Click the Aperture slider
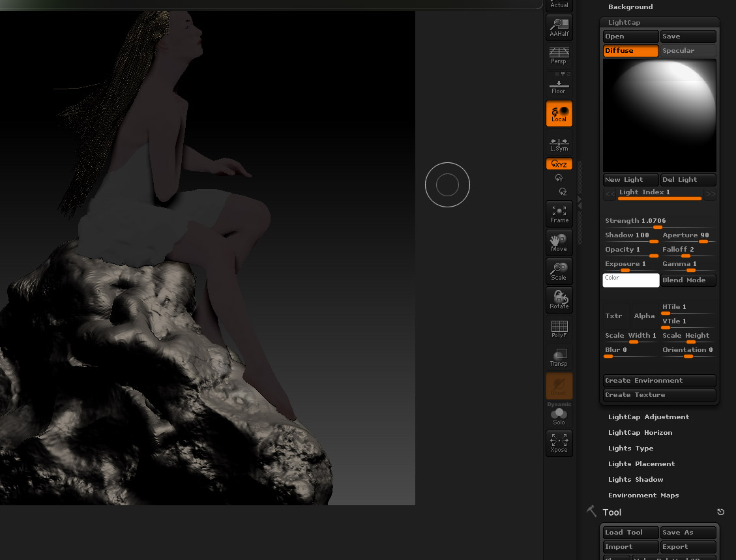The height and width of the screenshot is (560, 736). pos(688,237)
